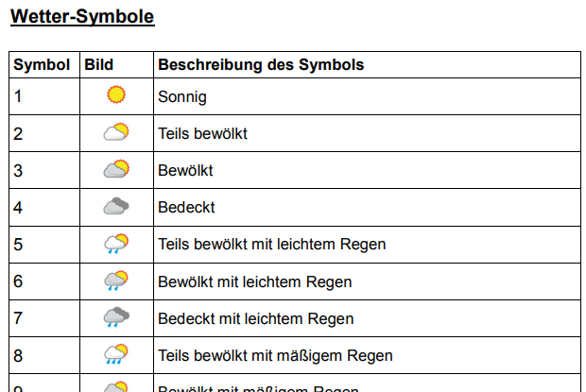Click symbol number 3 cell

pos(44,170)
